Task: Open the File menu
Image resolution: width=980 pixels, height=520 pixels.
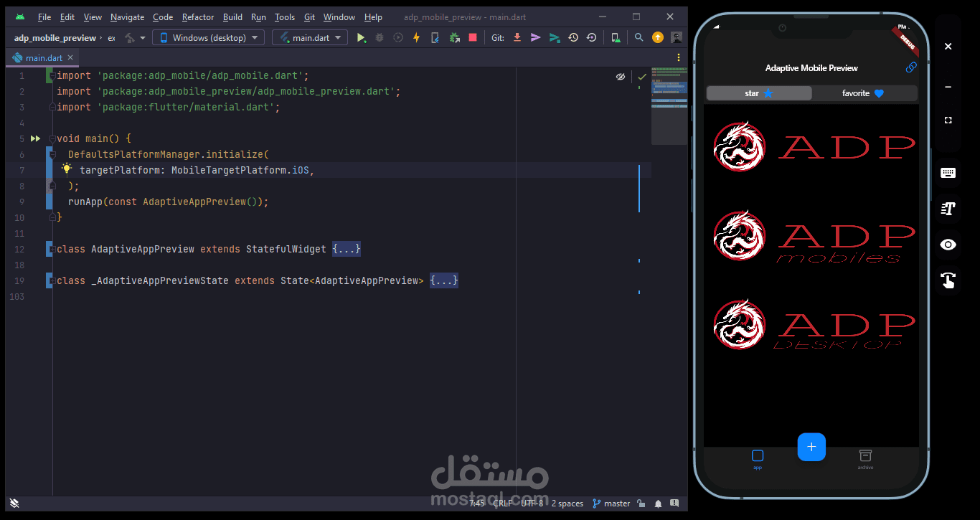Action: [44, 16]
